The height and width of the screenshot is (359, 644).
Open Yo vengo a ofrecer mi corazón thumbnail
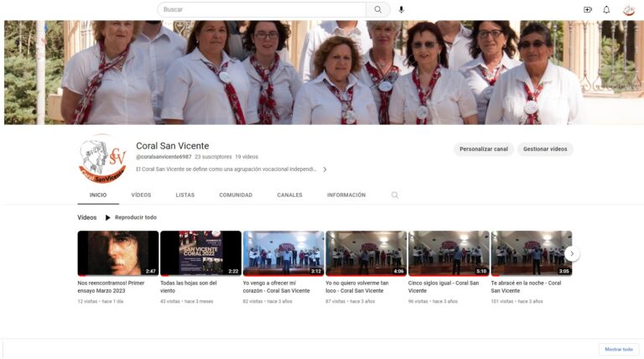283,253
